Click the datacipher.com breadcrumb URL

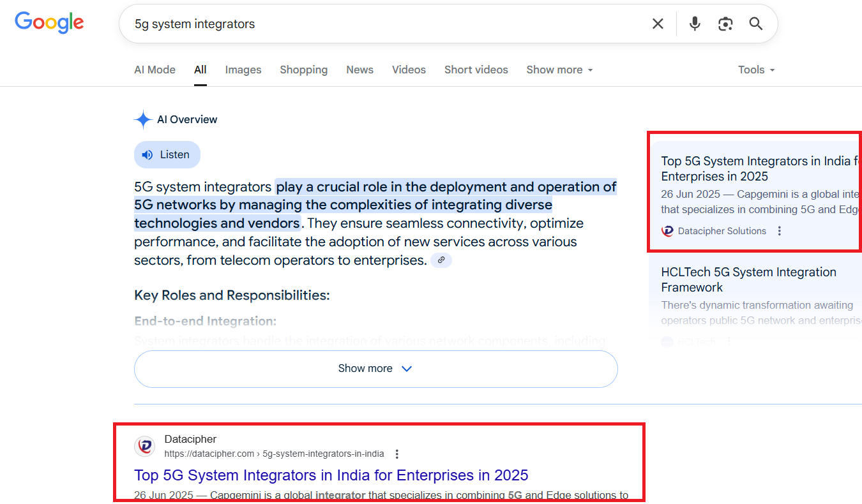(x=275, y=454)
